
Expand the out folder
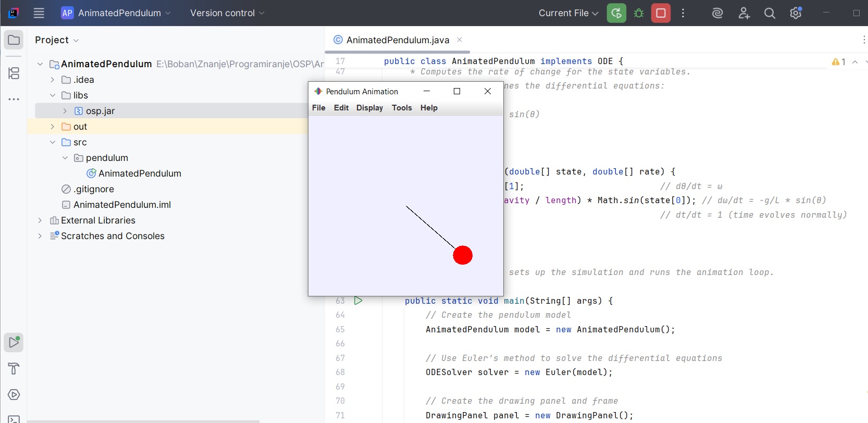pos(53,127)
